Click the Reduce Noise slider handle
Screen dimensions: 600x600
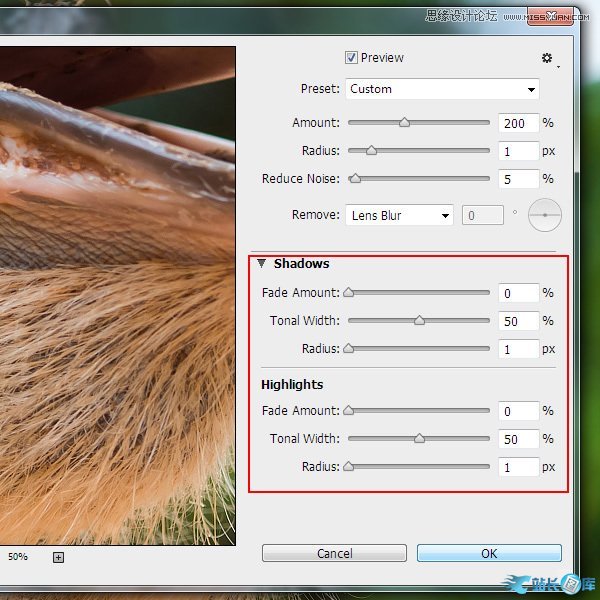point(354,180)
